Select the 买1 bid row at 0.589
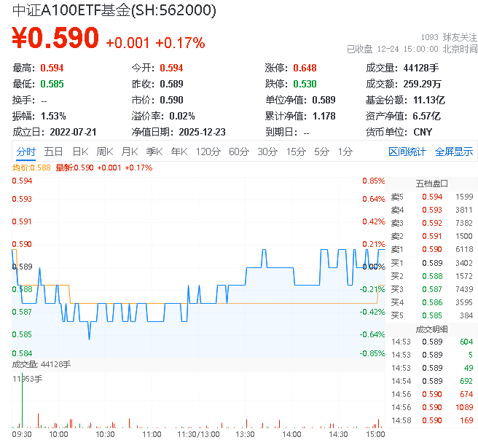This screenshot has height=448, width=478. (431, 262)
